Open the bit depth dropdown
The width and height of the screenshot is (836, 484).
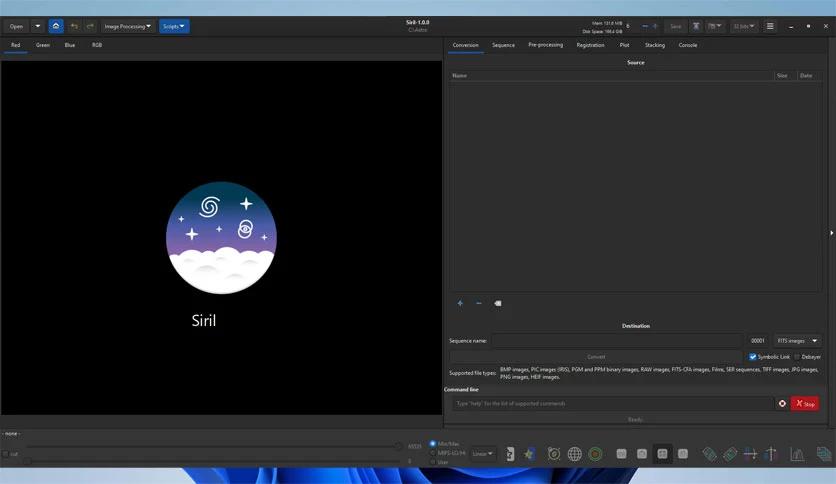click(744, 26)
